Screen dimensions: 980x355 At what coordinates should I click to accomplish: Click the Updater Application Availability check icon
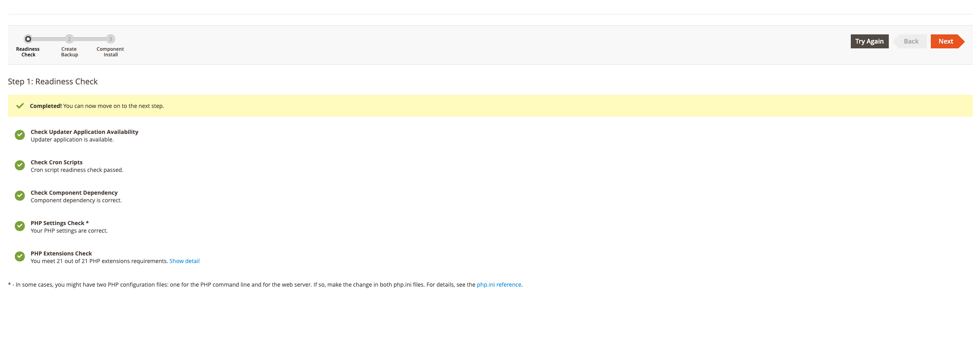[20, 135]
